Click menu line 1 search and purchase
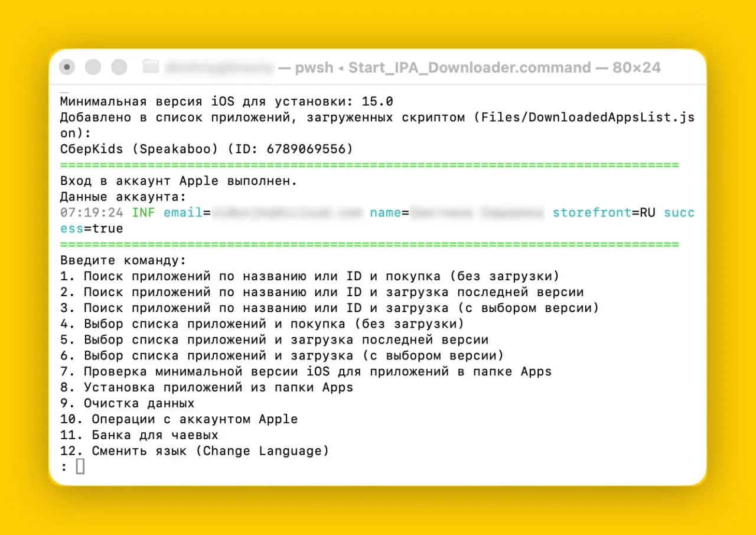 click(x=309, y=276)
